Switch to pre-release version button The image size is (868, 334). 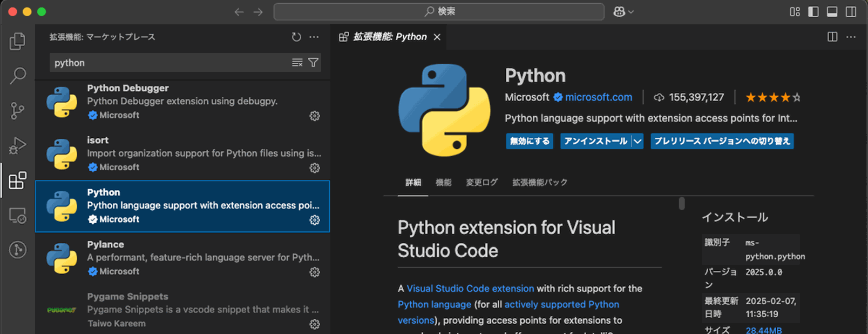point(722,141)
